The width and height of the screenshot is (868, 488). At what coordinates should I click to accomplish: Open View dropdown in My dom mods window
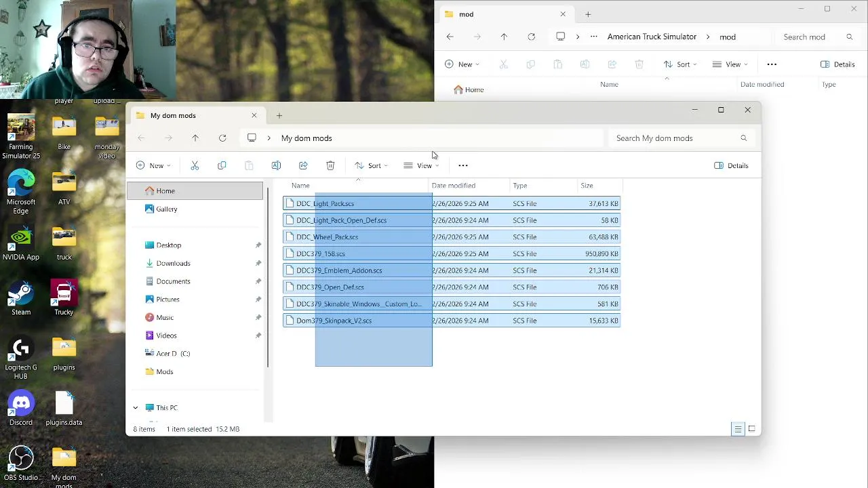pos(421,165)
